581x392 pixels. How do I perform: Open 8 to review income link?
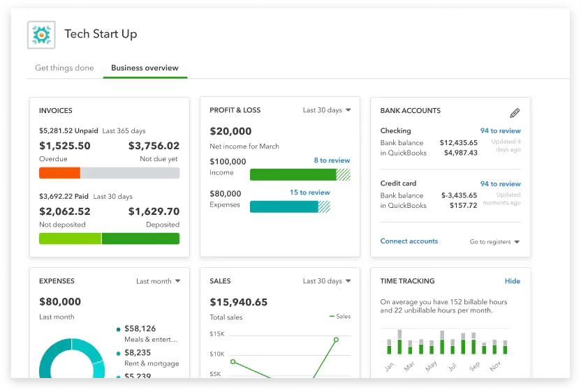coord(332,160)
